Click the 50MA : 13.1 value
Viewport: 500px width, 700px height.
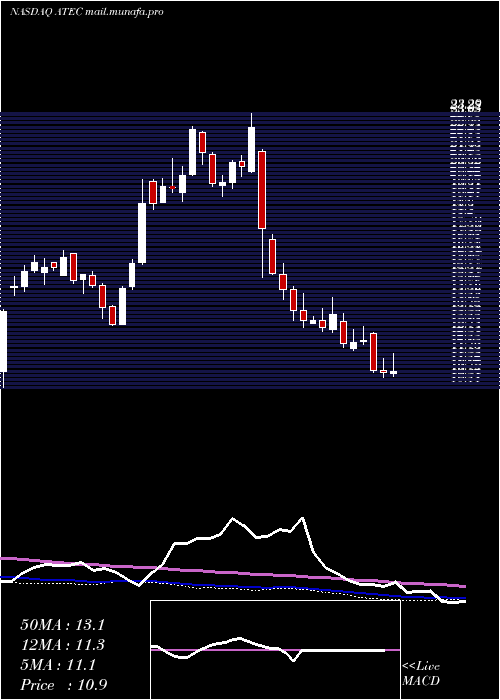pyautogui.click(x=62, y=625)
